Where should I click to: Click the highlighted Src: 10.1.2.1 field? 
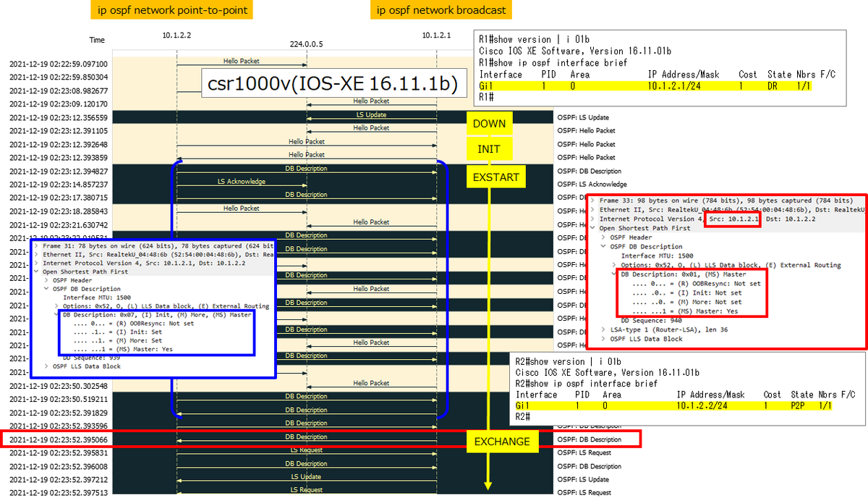(733, 218)
